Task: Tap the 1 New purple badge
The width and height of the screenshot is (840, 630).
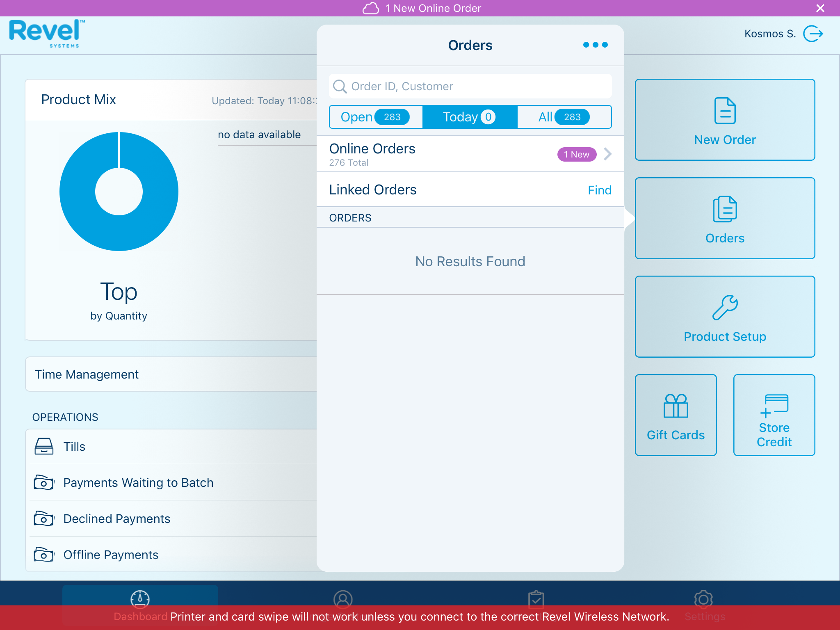Action: click(x=576, y=154)
